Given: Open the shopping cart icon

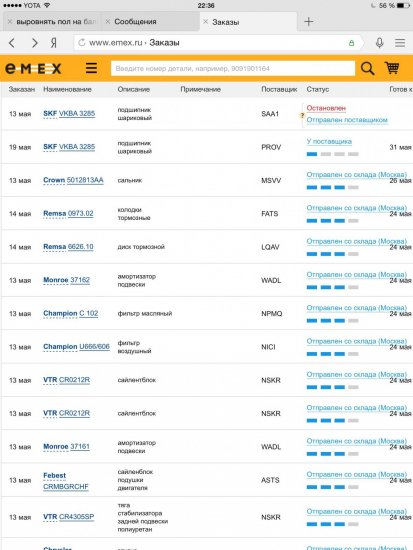Looking at the screenshot, I should coord(392,67).
